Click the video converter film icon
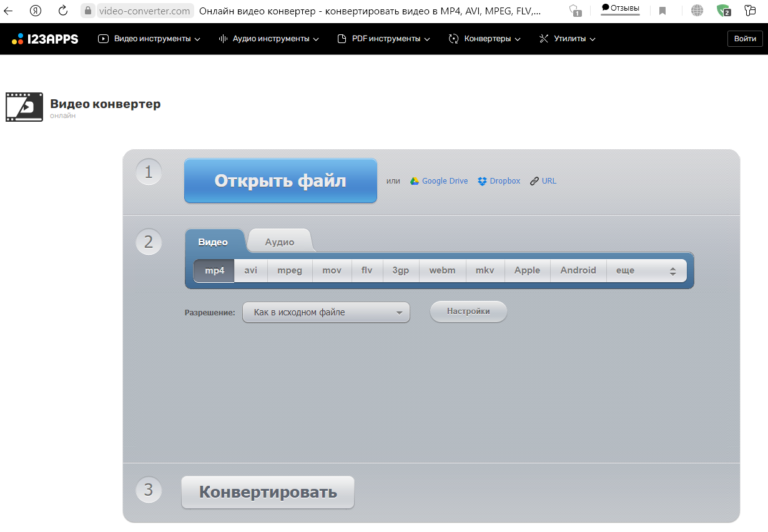Screen dimensions: 768x532 pyautogui.click(x=24, y=107)
